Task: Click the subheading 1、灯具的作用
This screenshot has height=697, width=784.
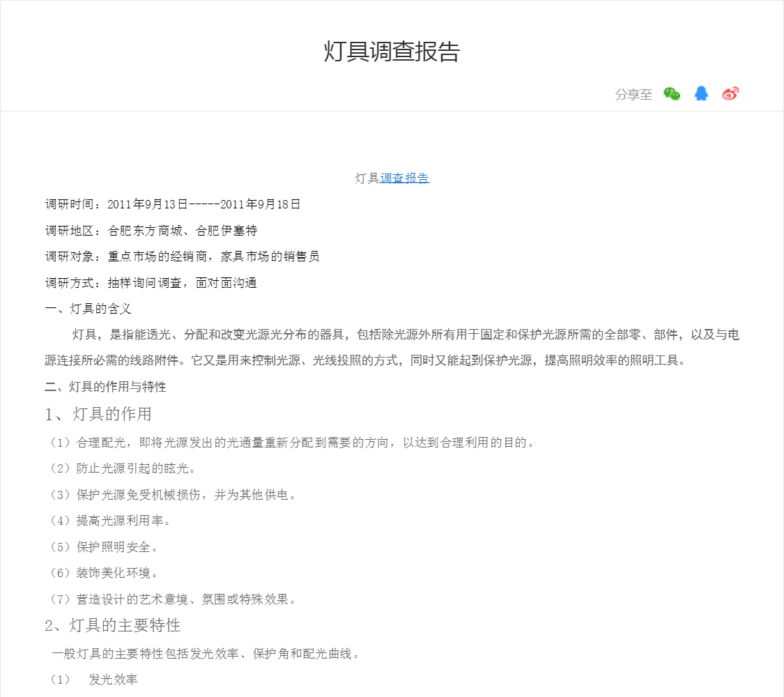Action: (98, 414)
